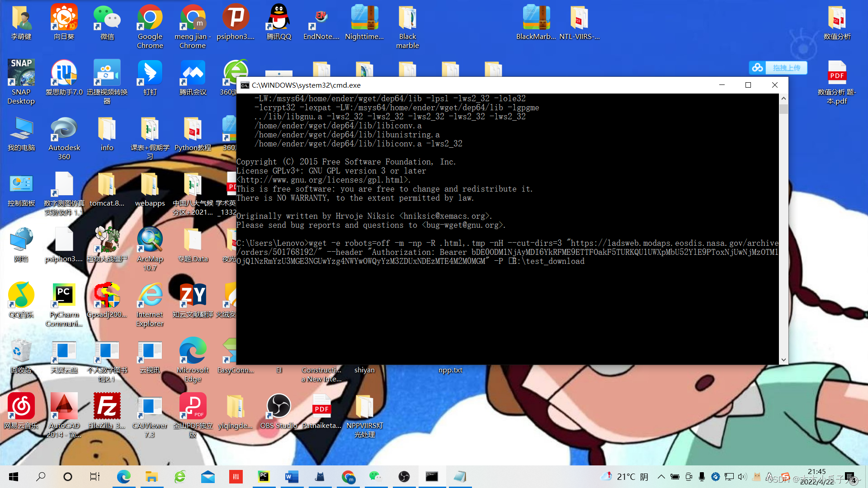This screenshot has width=868, height=488.
Task: Toggle the volume speaker tray icon
Action: (742, 477)
